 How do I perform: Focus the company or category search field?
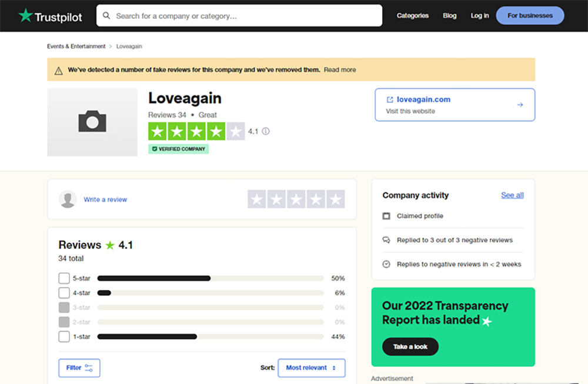[239, 16]
